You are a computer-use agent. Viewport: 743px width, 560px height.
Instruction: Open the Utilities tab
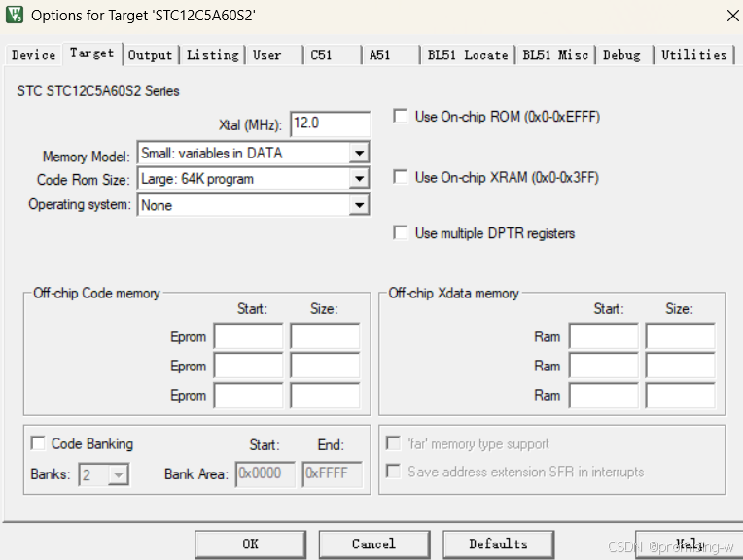694,55
